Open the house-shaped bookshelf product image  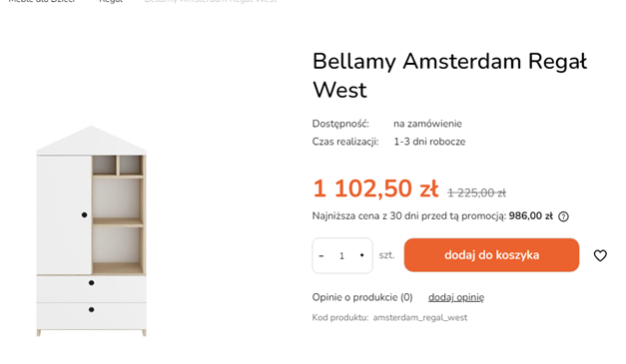[92, 231]
